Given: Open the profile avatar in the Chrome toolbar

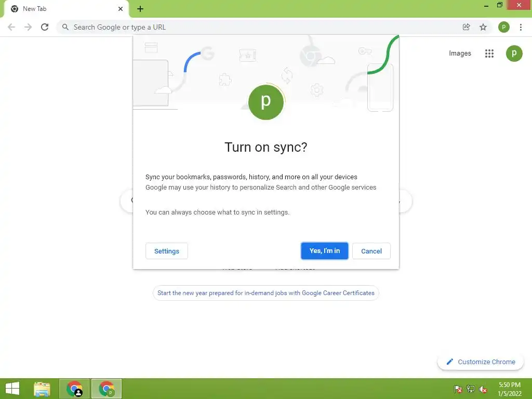Looking at the screenshot, I should [x=504, y=27].
